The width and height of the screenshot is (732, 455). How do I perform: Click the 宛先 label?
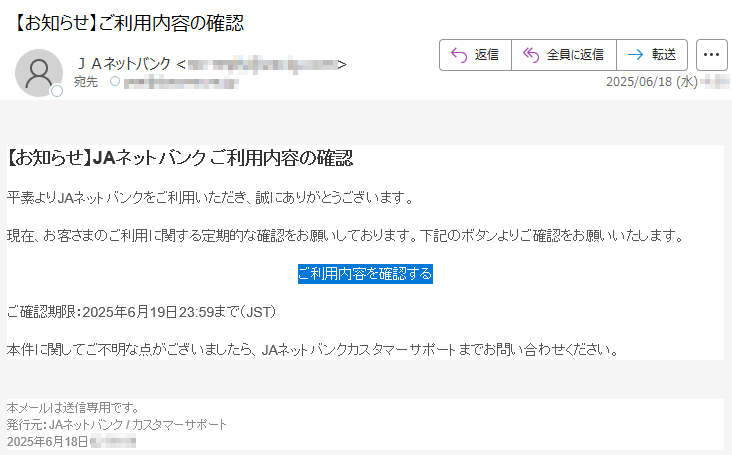tap(86, 82)
